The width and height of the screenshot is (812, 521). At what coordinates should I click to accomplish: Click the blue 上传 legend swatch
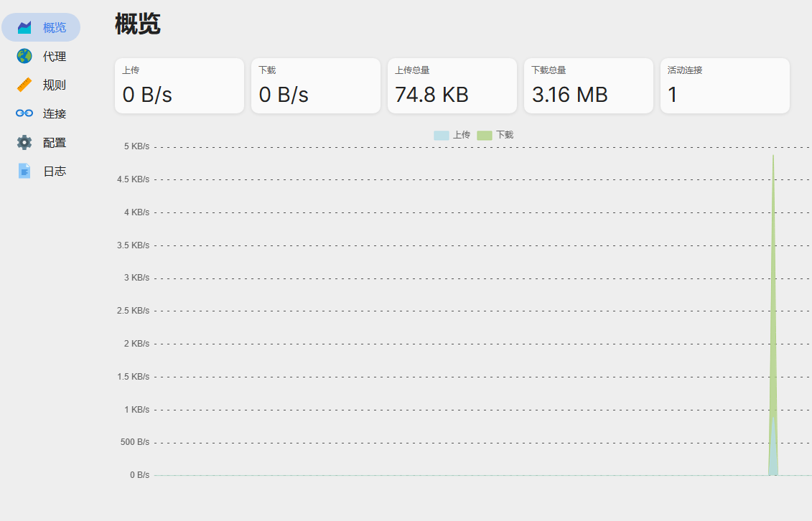pos(441,135)
